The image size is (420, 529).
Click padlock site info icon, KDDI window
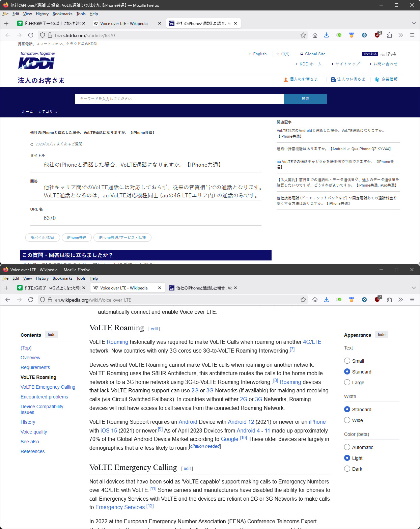point(50,35)
